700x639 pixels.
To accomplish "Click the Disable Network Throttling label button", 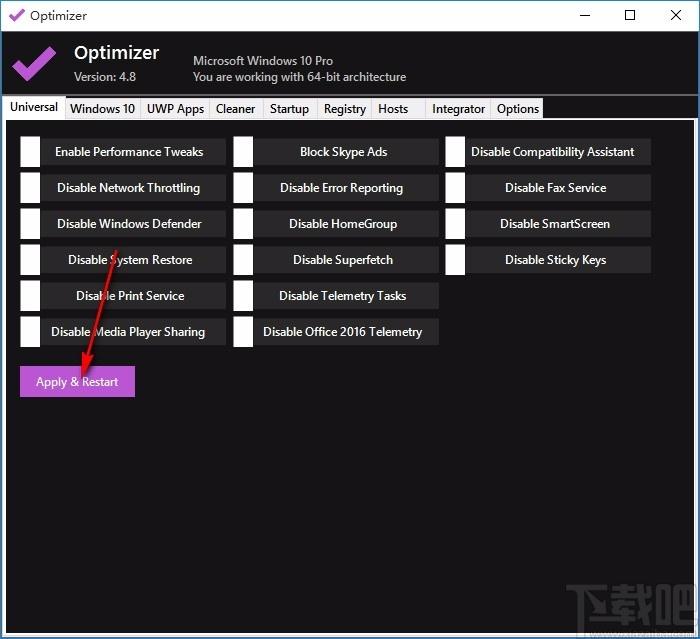I will (133, 188).
